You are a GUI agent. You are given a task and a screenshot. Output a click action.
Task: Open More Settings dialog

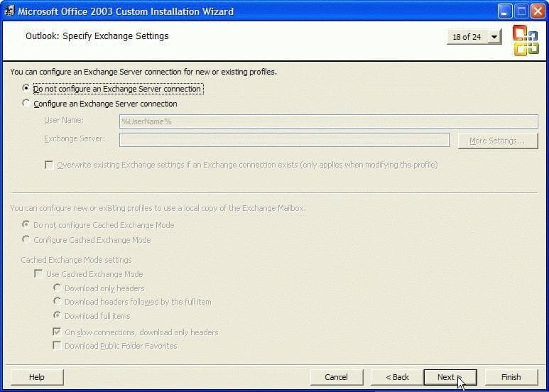pyautogui.click(x=498, y=141)
